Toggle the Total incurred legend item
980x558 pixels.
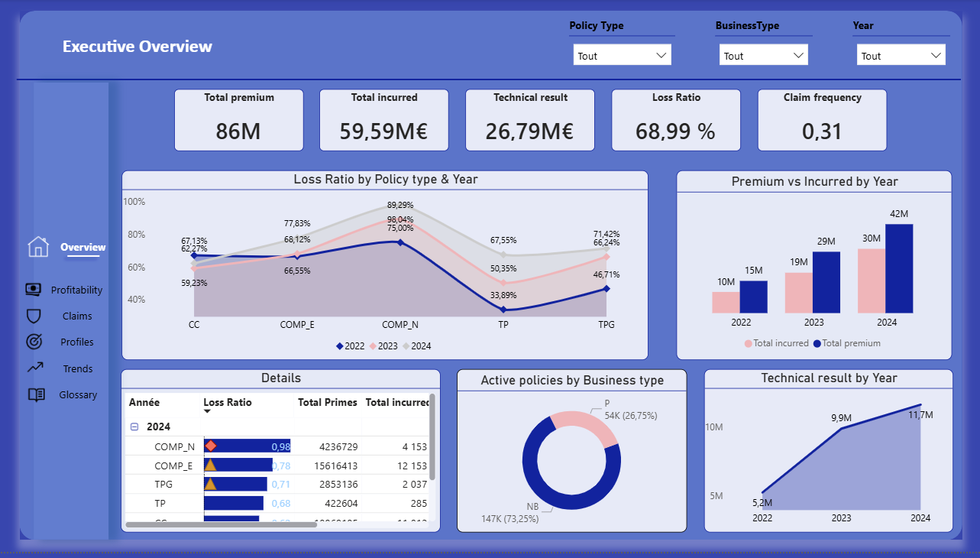[775, 343]
